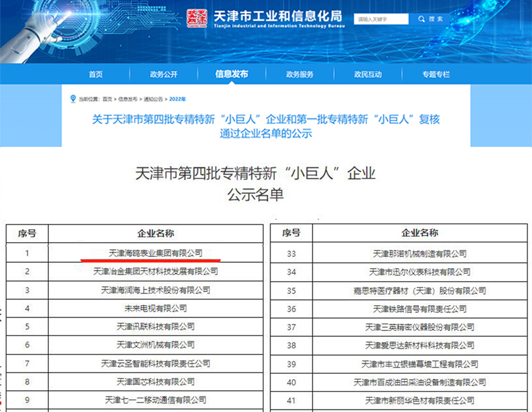Click the 序号 header above row 33
The image size is (532, 412).
(x=292, y=233)
